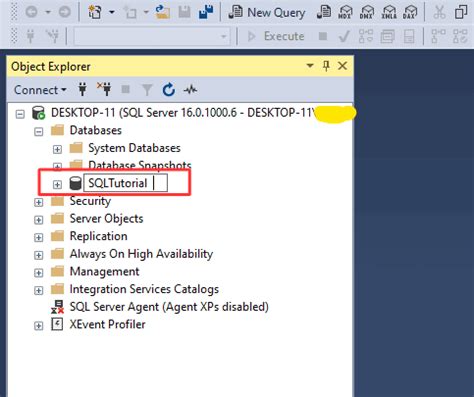Expand Always On High Availability folder

point(39,255)
